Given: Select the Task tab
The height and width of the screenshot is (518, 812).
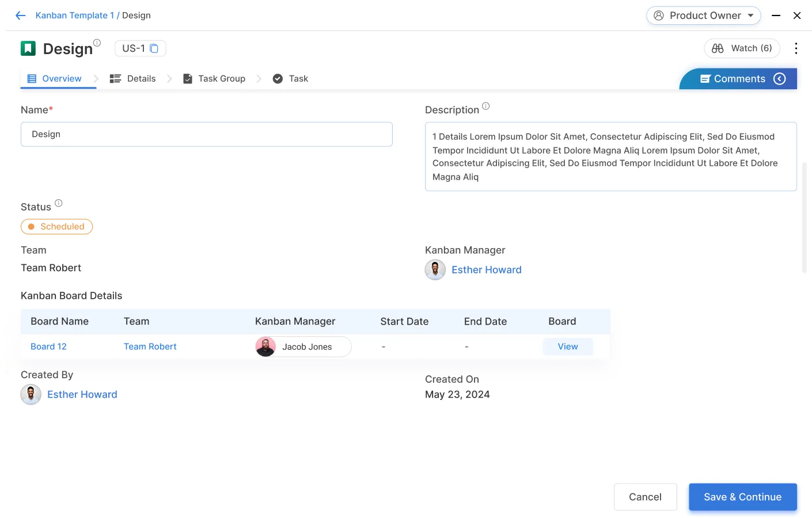Looking at the screenshot, I should [x=298, y=78].
